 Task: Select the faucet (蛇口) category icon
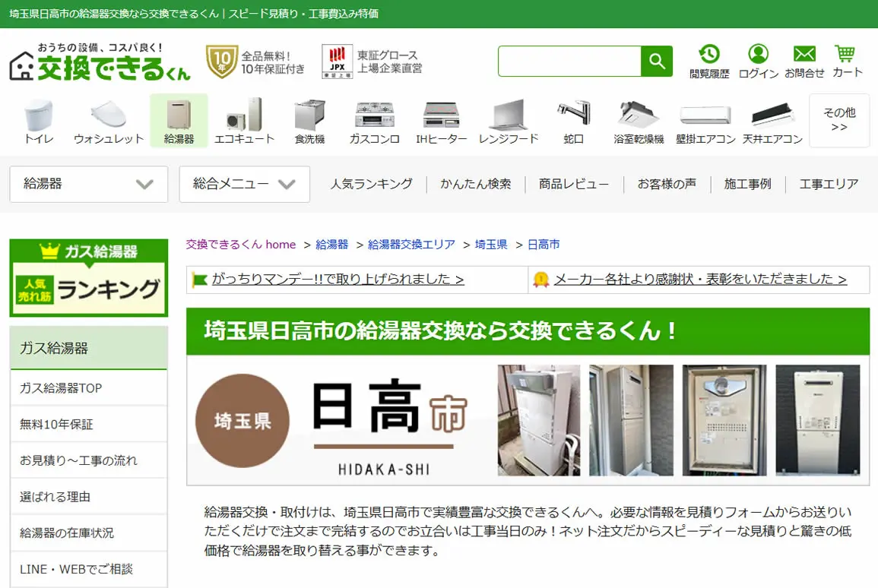[573, 122]
